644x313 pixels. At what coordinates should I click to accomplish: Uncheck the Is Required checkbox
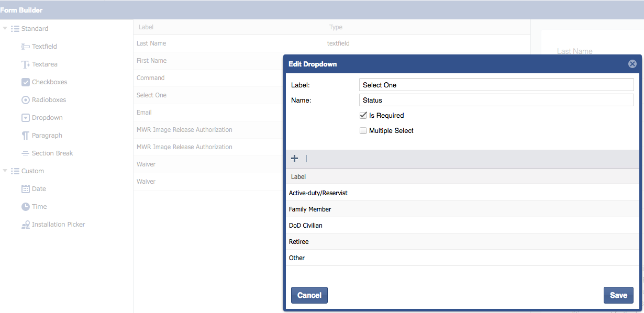(363, 115)
